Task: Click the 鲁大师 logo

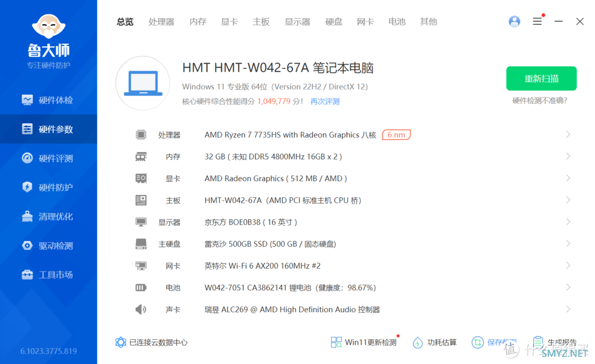Action: pyautogui.click(x=48, y=41)
